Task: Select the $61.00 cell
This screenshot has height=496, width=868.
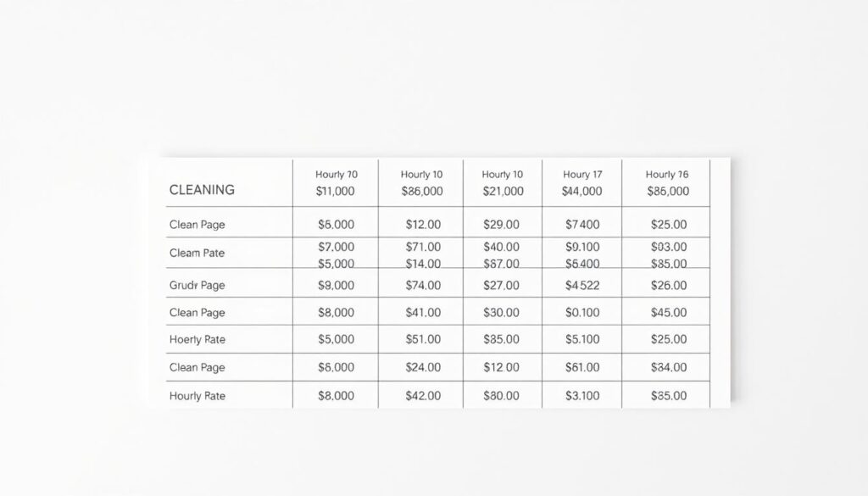Action: coord(581,367)
